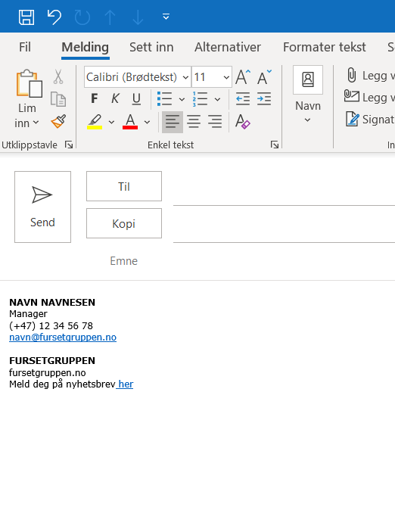Expand highlight color picker arrow
Screen dimensions: 395x532
(111, 122)
